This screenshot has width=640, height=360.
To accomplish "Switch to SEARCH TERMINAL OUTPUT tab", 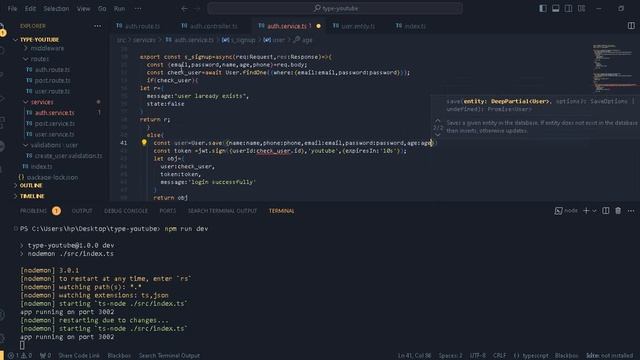I will pos(222,211).
